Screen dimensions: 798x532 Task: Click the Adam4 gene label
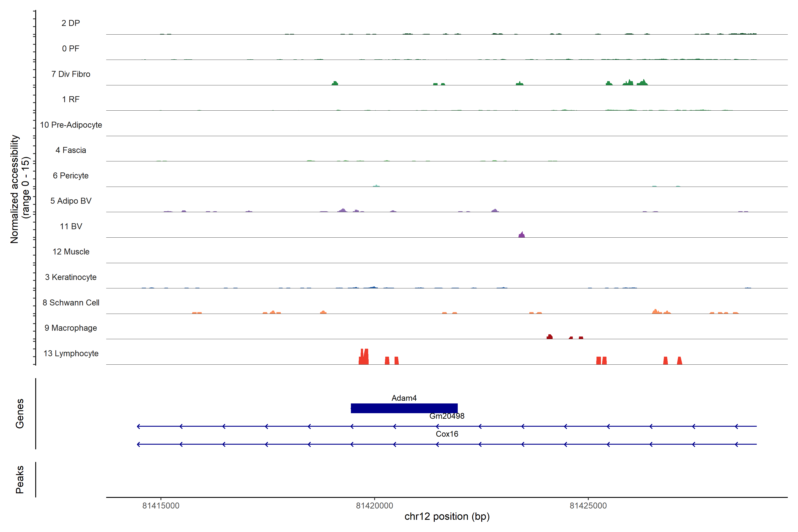[x=404, y=398]
